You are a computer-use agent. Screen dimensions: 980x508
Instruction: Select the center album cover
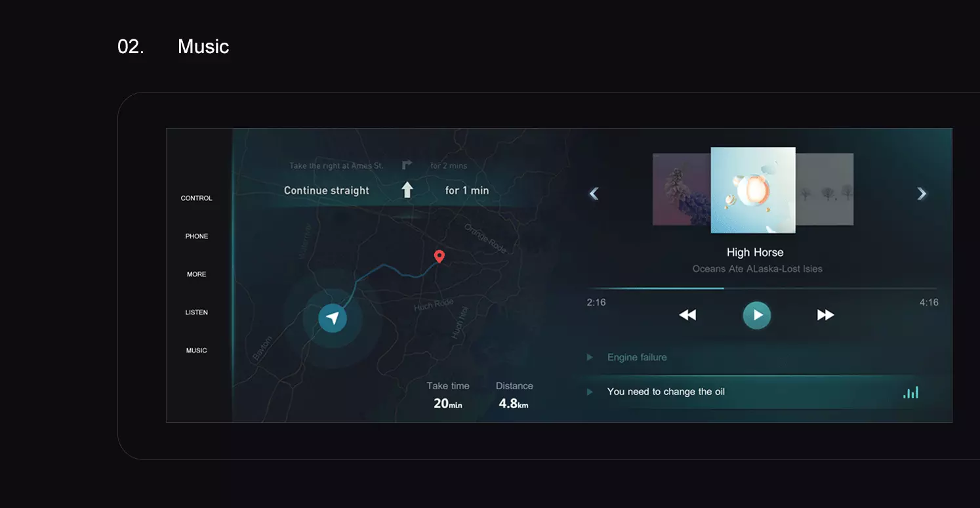tap(753, 190)
